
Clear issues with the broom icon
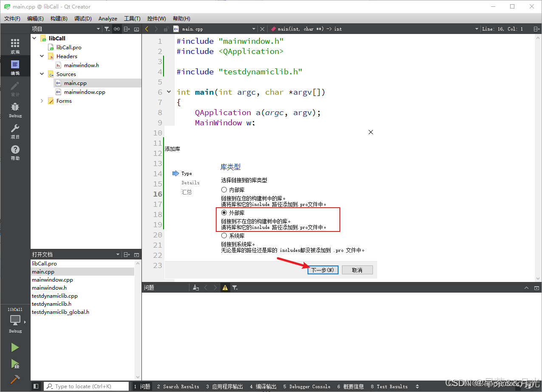pyautogui.click(x=196, y=288)
